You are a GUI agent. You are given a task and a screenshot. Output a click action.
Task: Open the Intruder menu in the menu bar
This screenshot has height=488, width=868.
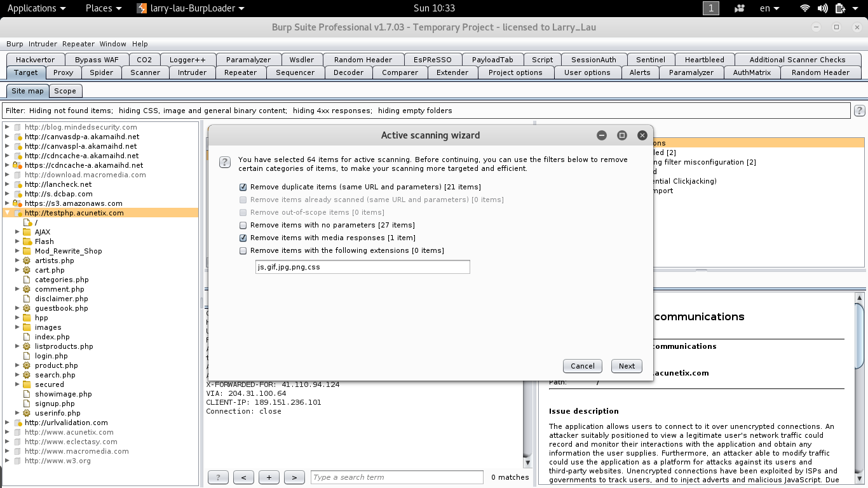pyautogui.click(x=43, y=44)
